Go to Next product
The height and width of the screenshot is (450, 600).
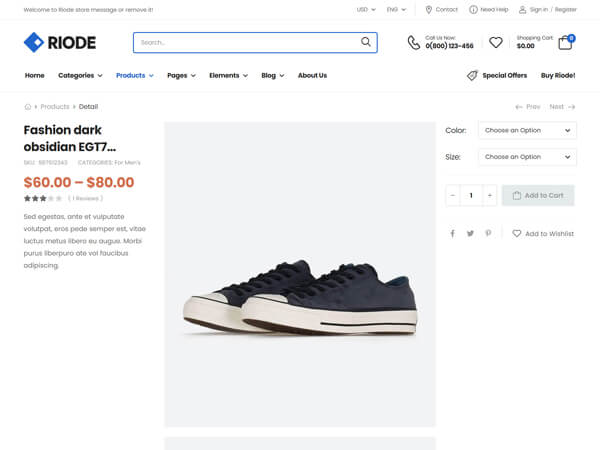point(562,107)
